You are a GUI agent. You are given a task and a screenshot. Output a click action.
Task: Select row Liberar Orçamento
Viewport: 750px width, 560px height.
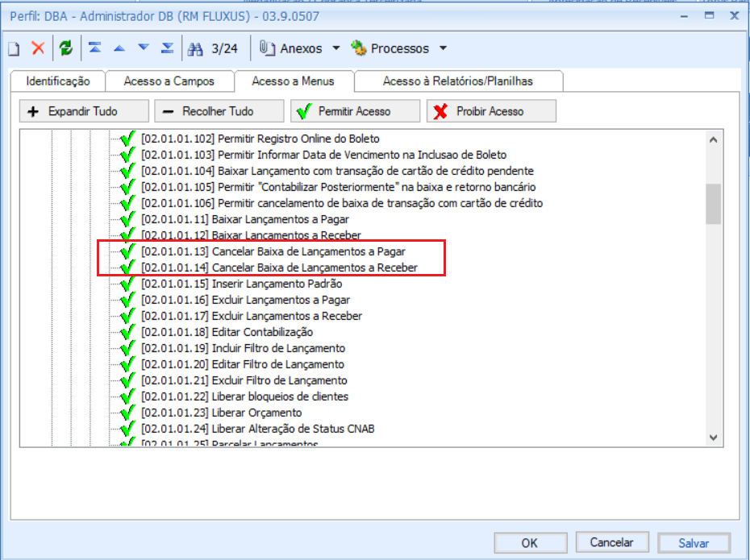coord(222,413)
